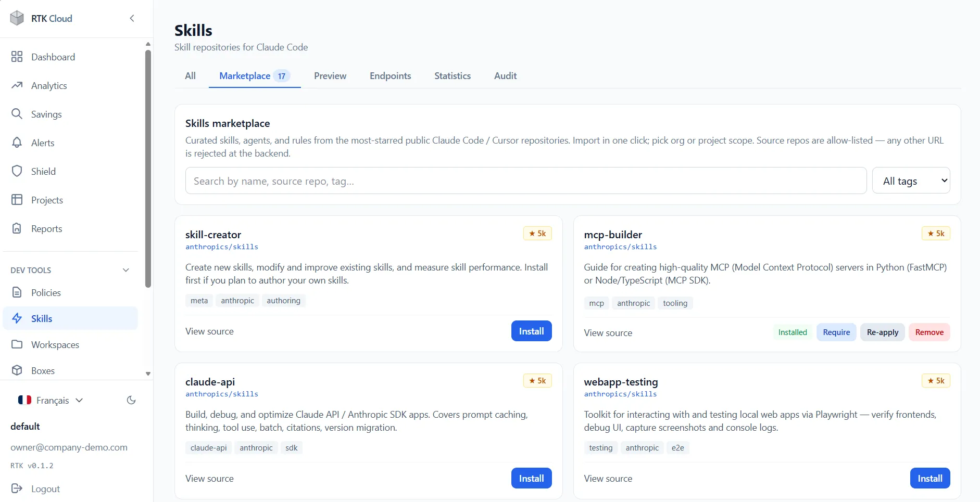Open anthropics/skills link under mcp-builder
Viewport: 980px width, 502px height.
(x=620, y=247)
